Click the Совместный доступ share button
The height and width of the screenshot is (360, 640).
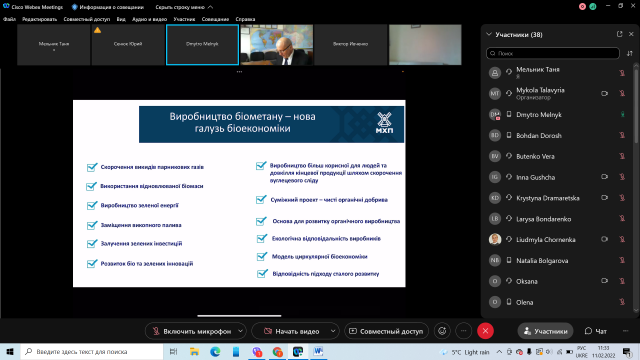coord(387,331)
